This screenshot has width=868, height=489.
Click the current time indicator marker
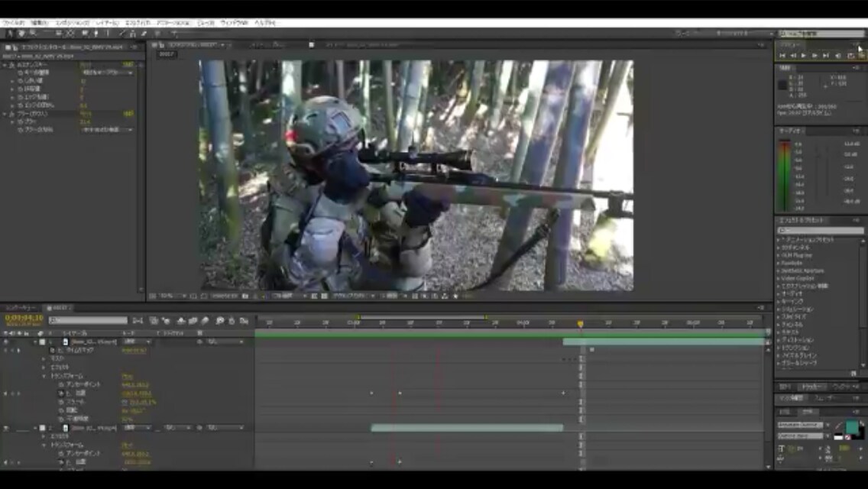(x=580, y=323)
